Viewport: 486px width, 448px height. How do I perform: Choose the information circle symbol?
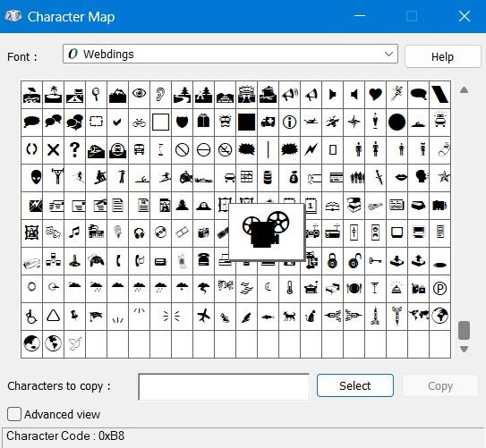(289, 123)
